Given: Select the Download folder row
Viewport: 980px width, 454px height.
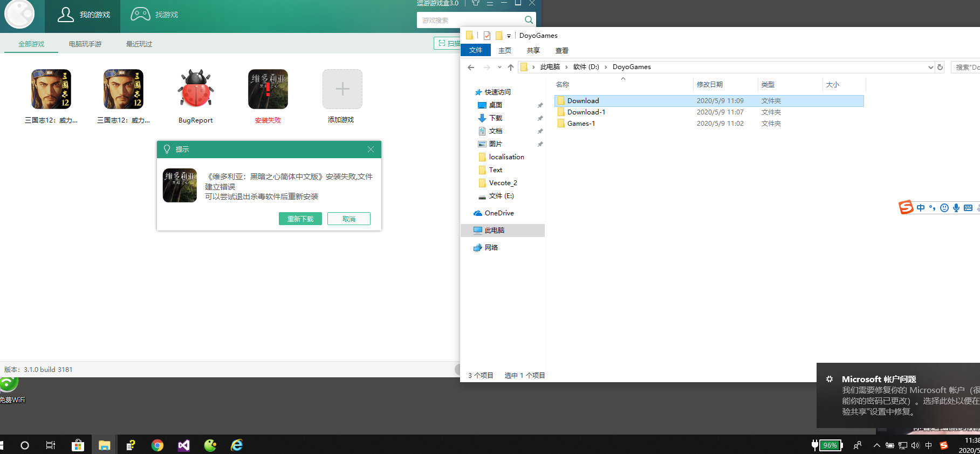Looking at the screenshot, I should [x=709, y=101].
